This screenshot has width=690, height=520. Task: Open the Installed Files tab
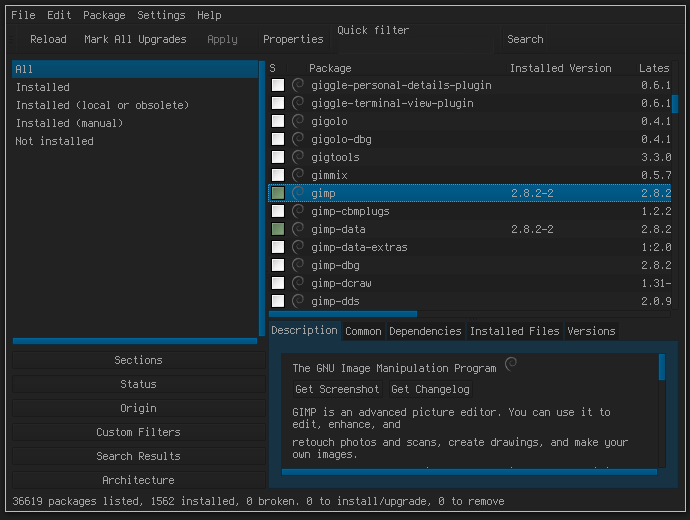coord(514,331)
